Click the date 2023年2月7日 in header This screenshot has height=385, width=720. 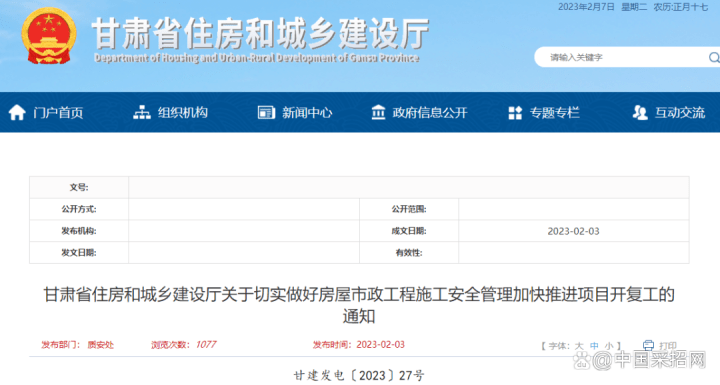coord(586,6)
